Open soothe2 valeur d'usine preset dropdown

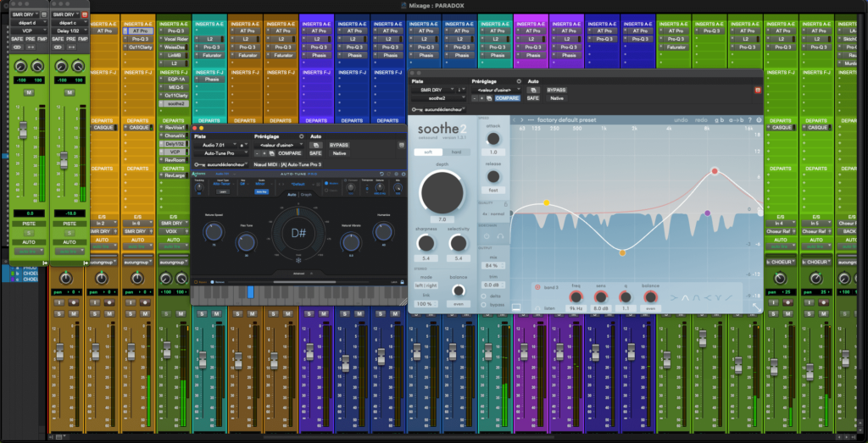point(496,90)
